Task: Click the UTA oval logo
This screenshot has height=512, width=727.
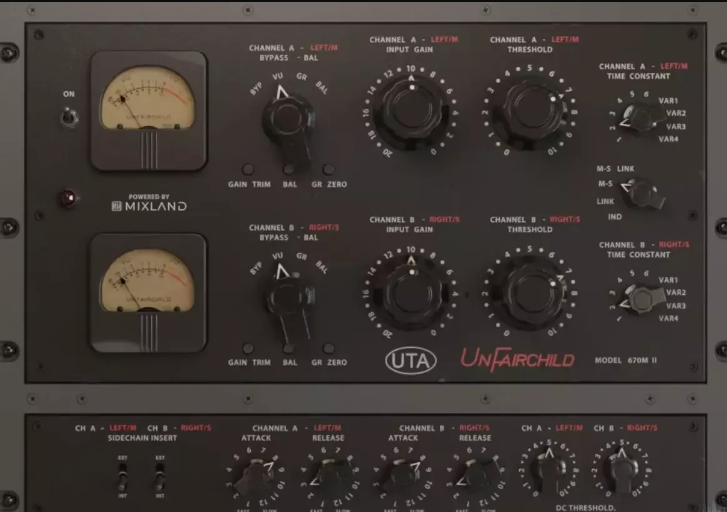Action: 411,360
